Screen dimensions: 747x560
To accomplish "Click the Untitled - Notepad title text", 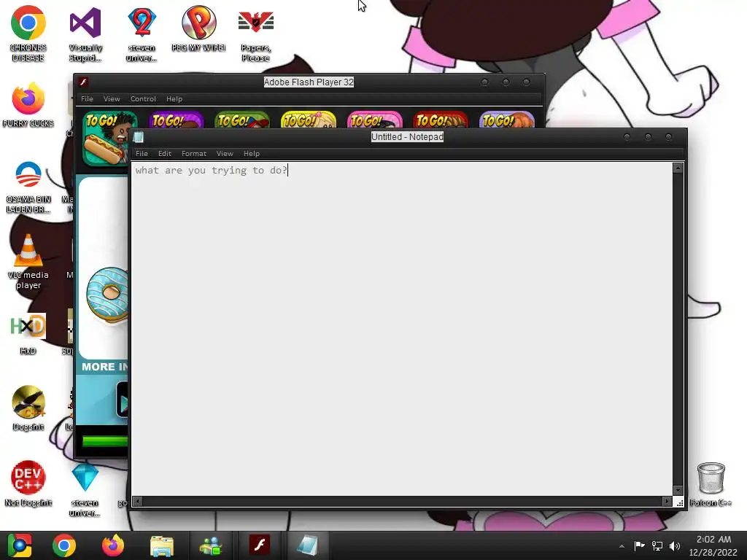I will click(x=407, y=136).
